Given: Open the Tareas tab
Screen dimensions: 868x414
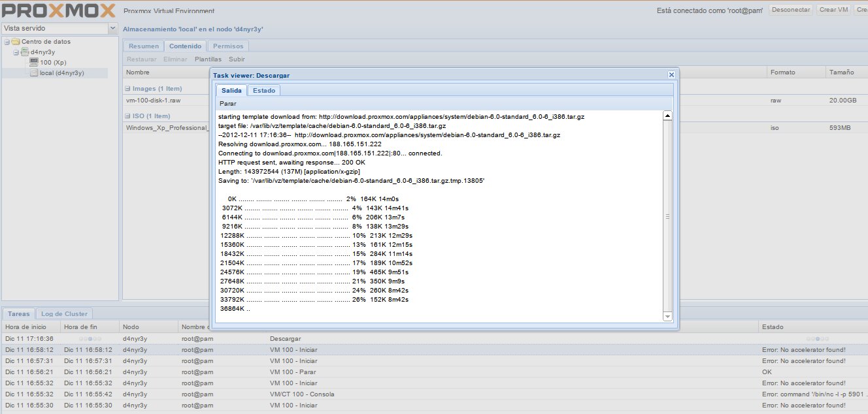Looking at the screenshot, I should [x=18, y=314].
